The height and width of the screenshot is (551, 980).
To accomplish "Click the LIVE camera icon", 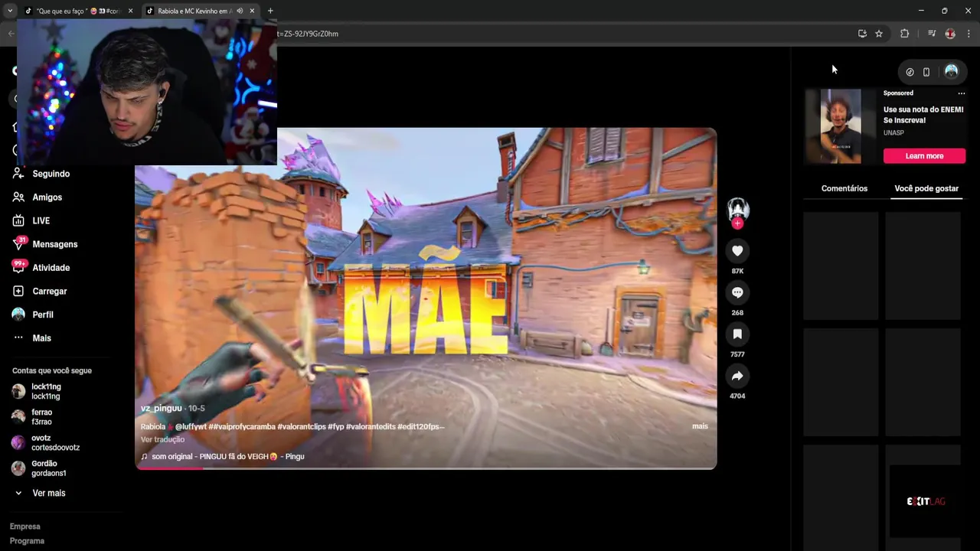I will tap(18, 220).
